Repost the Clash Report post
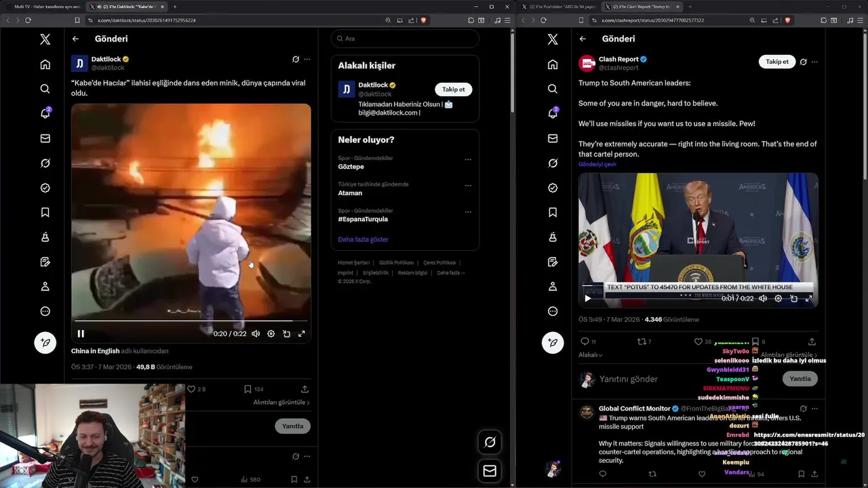 (x=642, y=342)
